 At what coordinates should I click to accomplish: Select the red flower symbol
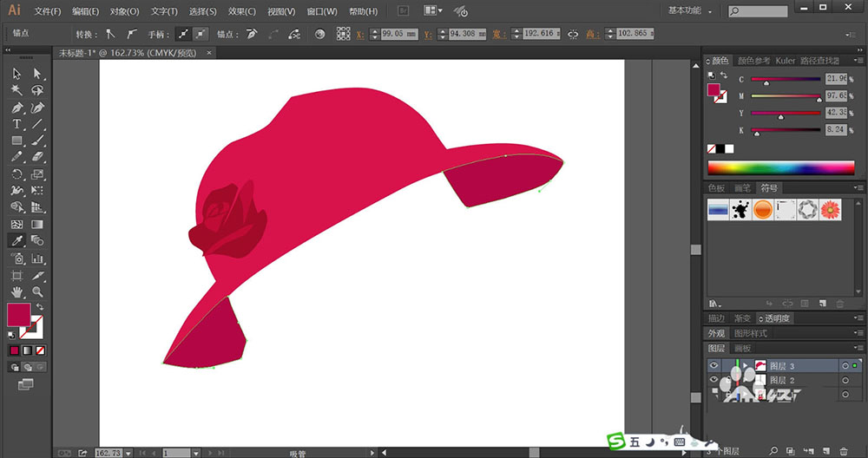coord(831,210)
